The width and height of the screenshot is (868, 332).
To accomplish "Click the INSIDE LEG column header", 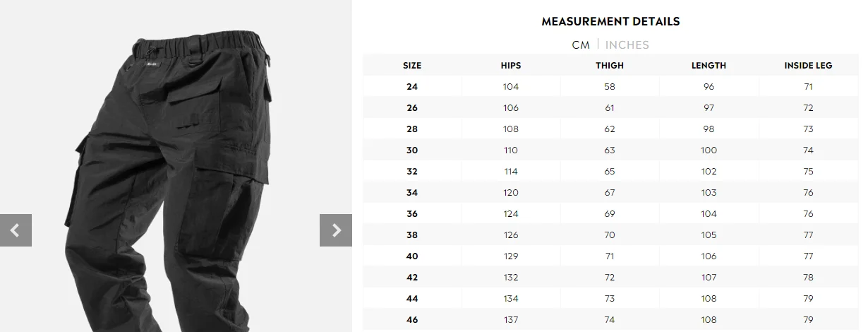I will point(808,66).
